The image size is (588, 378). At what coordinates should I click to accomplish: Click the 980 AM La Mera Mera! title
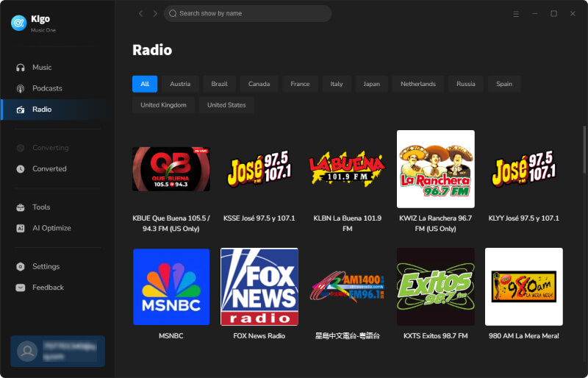(524, 336)
